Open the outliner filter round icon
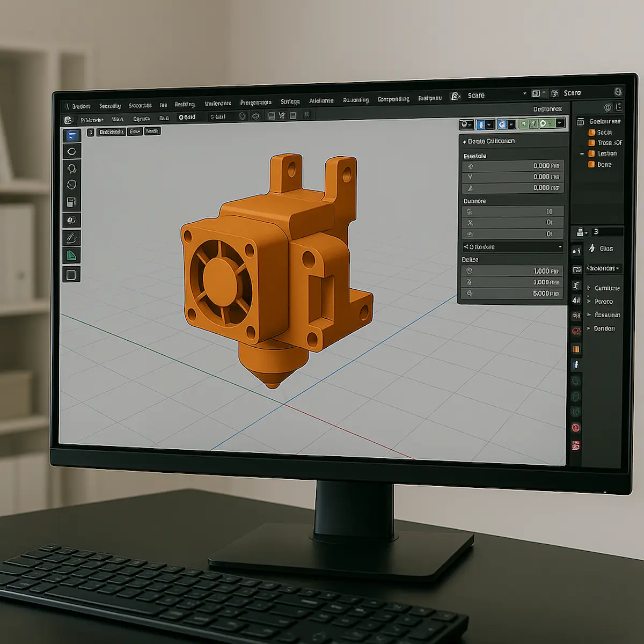Viewport: 644px width, 644px height. (x=608, y=107)
